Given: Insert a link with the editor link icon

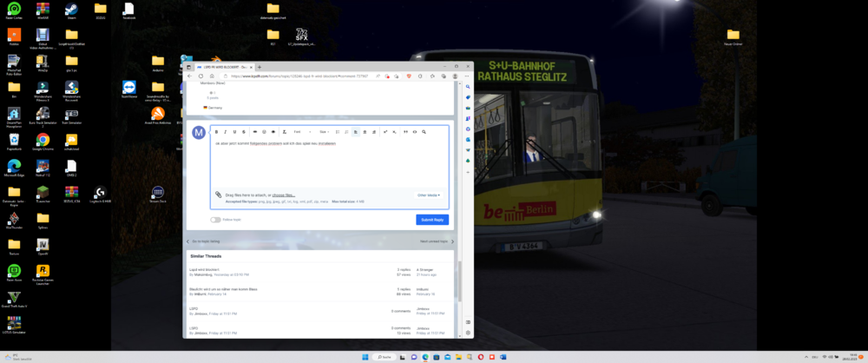Looking at the screenshot, I should [254, 132].
